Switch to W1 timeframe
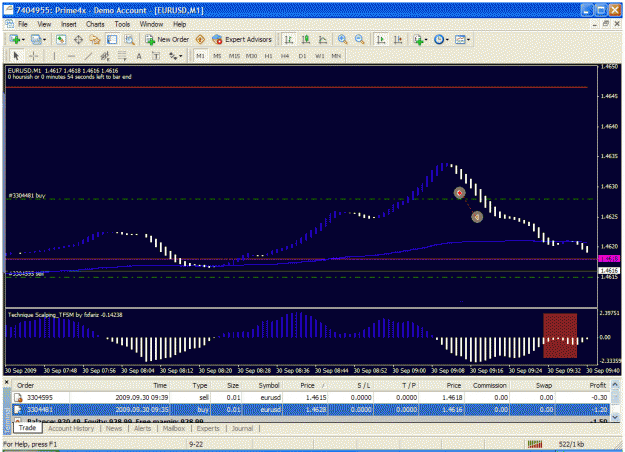The height and width of the screenshot is (452, 625). click(320, 56)
